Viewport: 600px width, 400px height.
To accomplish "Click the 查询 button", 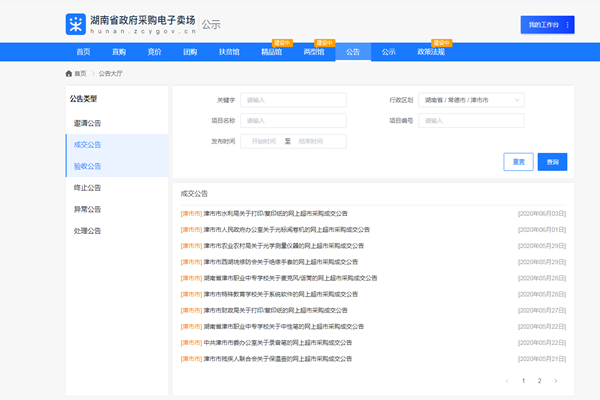I will (x=552, y=162).
